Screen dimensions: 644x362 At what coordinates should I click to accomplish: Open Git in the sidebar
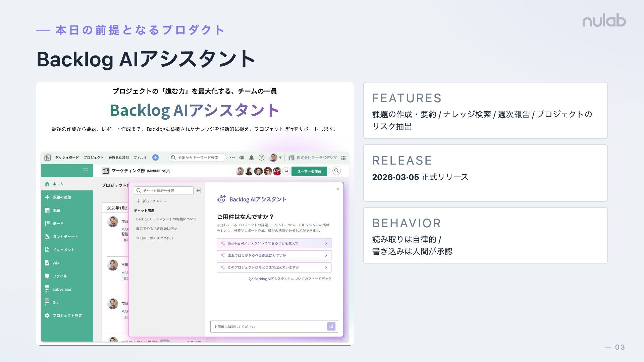coord(55,302)
